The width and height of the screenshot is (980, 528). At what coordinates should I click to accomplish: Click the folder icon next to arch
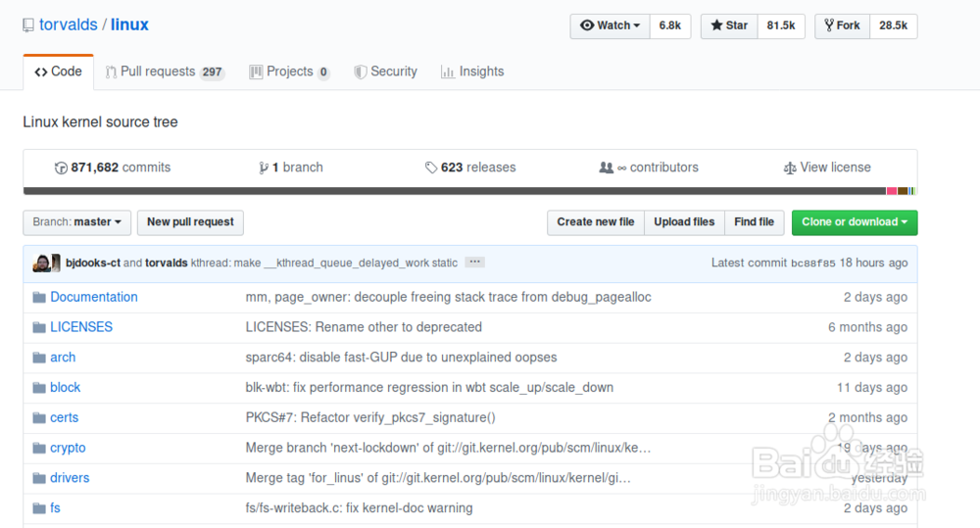click(39, 358)
